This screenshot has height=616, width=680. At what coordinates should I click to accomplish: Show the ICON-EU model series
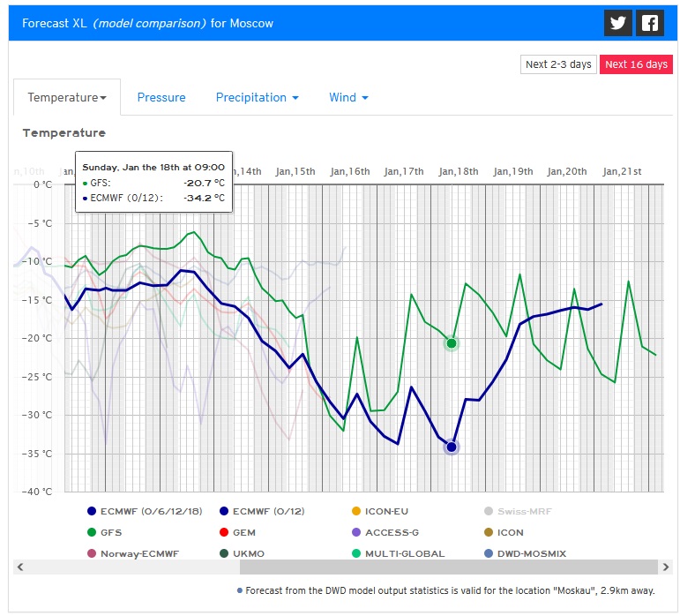[x=380, y=511]
